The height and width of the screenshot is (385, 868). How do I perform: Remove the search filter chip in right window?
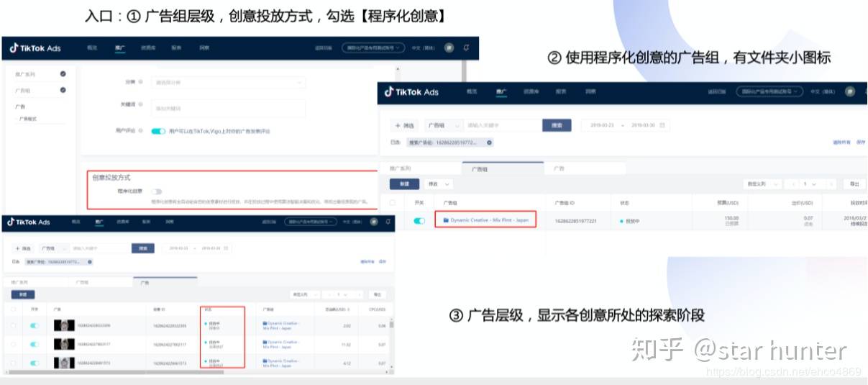click(490, 142)
